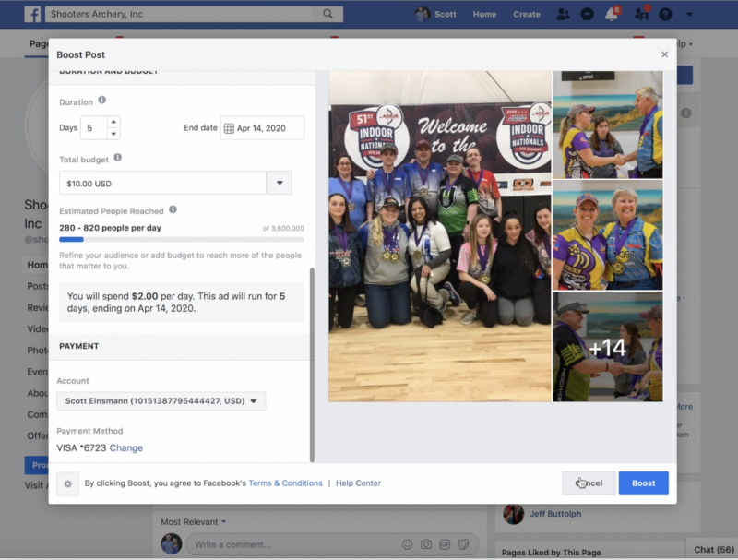738x560 pixels.
Task: Increase the Days value by one
Action: [113, 122]
